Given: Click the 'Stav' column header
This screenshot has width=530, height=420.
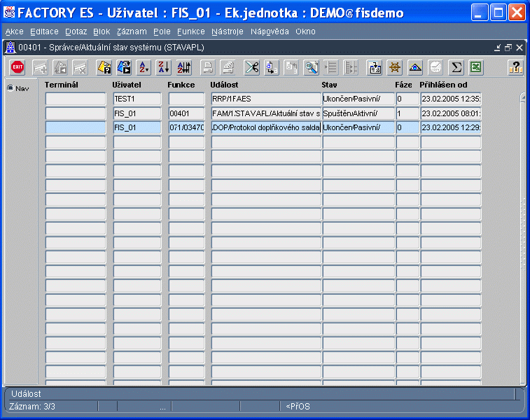Looking at the screenshot, I should click(329, 85).
